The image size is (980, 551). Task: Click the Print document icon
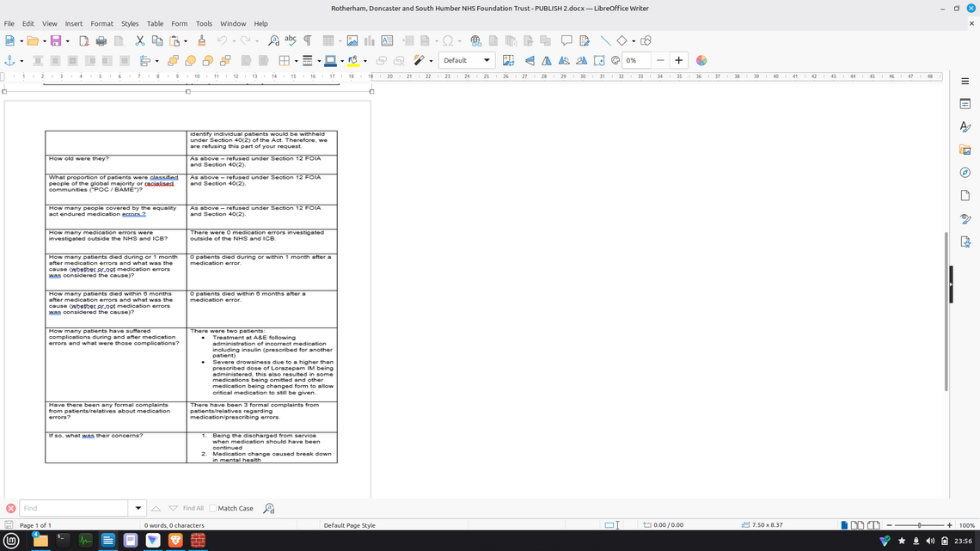click(x=101, y=40)
